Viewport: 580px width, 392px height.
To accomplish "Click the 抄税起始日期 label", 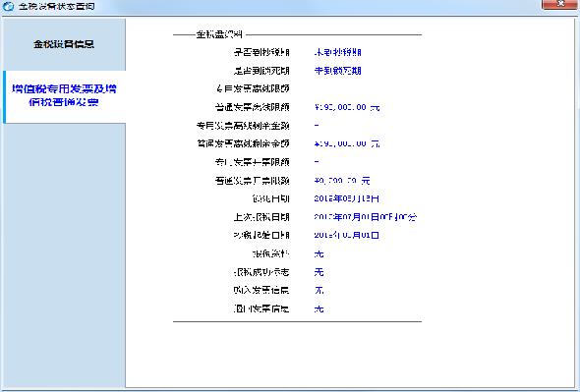I will 261,235.
